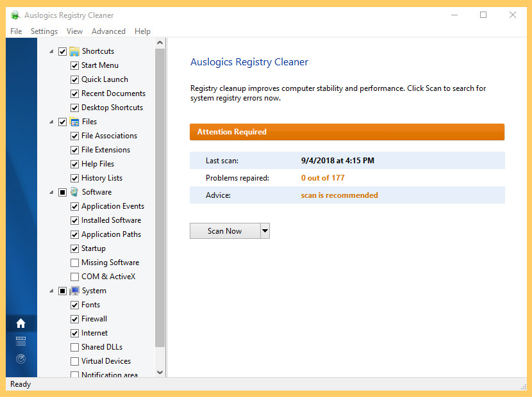Viewport: 532px width, 397px height.
Task: Toggle the History Lists checkbox
Action: [x=74, y=178]
